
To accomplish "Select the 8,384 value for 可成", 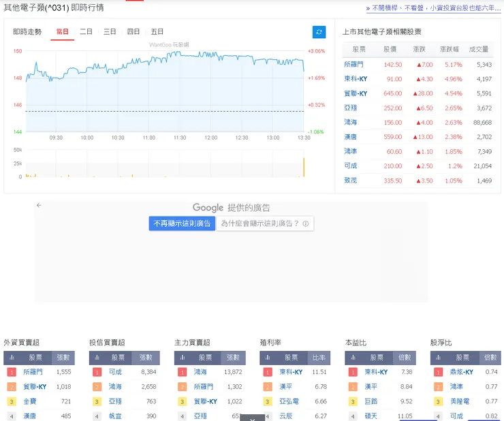I will click(148, 372).
